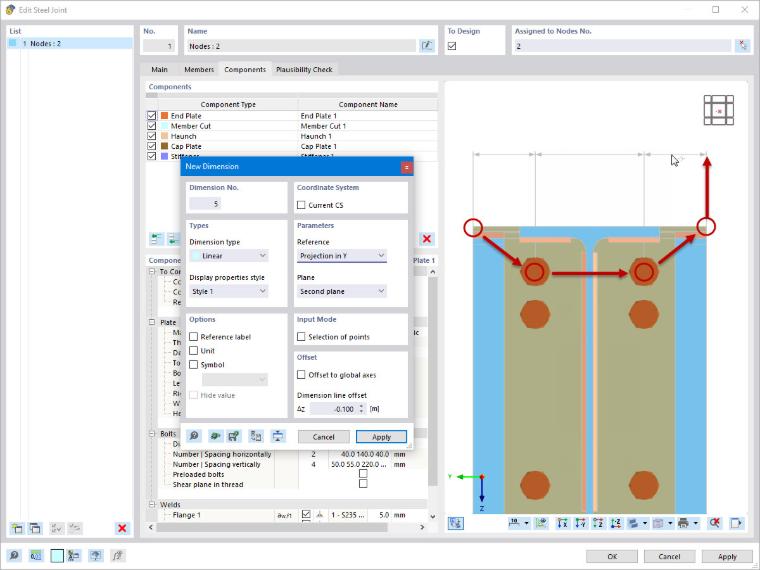This screenshot has width=760, height=570.
Task: Check Offset to global axes
Action: (301, 375)
